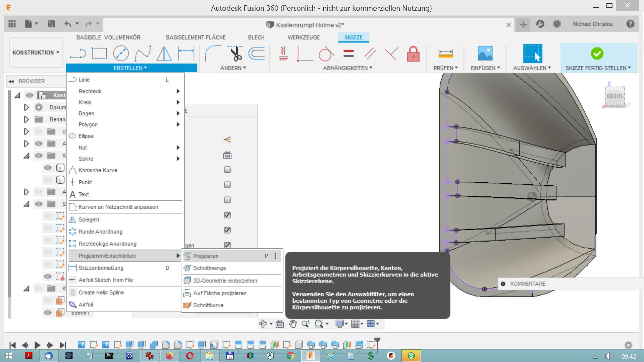Open the ABHÄNGIGKEITEN dropdown

pyautogui.click(x=347, y=68)
